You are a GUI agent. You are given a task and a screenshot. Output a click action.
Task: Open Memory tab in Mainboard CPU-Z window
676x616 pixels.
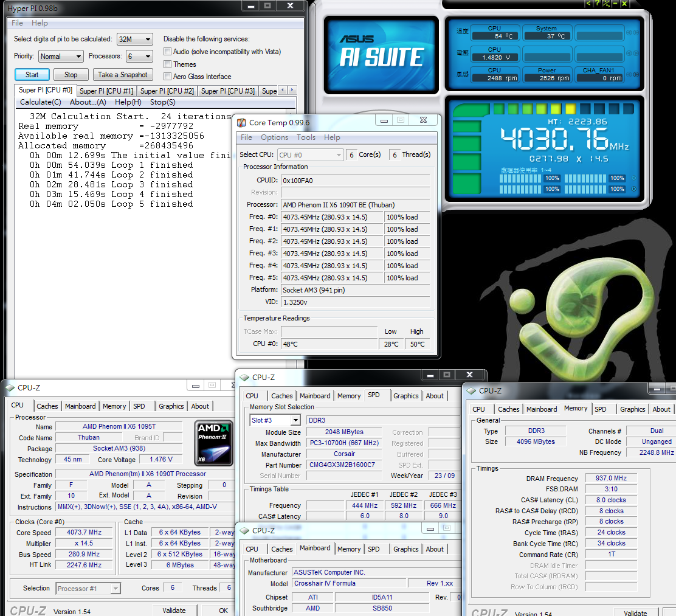[349, 549]
